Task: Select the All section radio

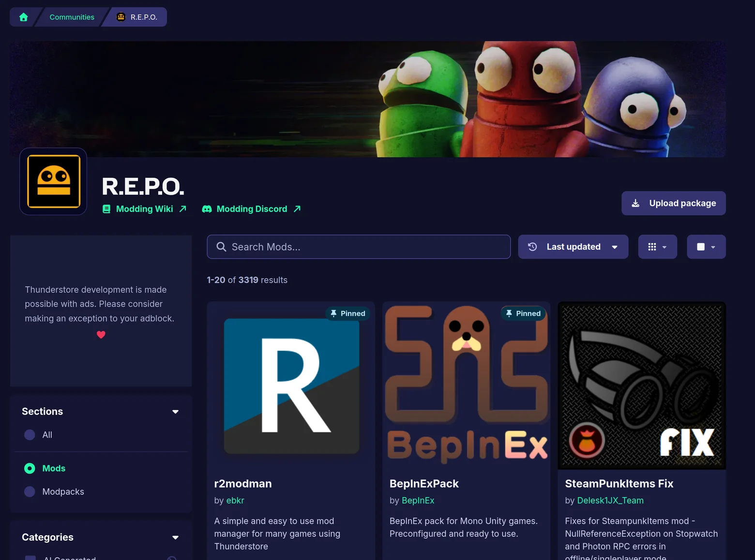Action: [30, 435]
